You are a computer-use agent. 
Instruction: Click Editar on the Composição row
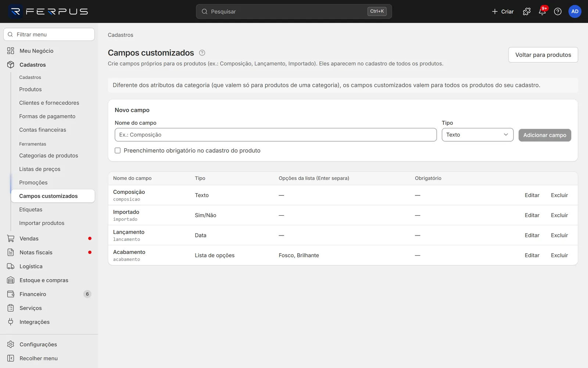532,195
